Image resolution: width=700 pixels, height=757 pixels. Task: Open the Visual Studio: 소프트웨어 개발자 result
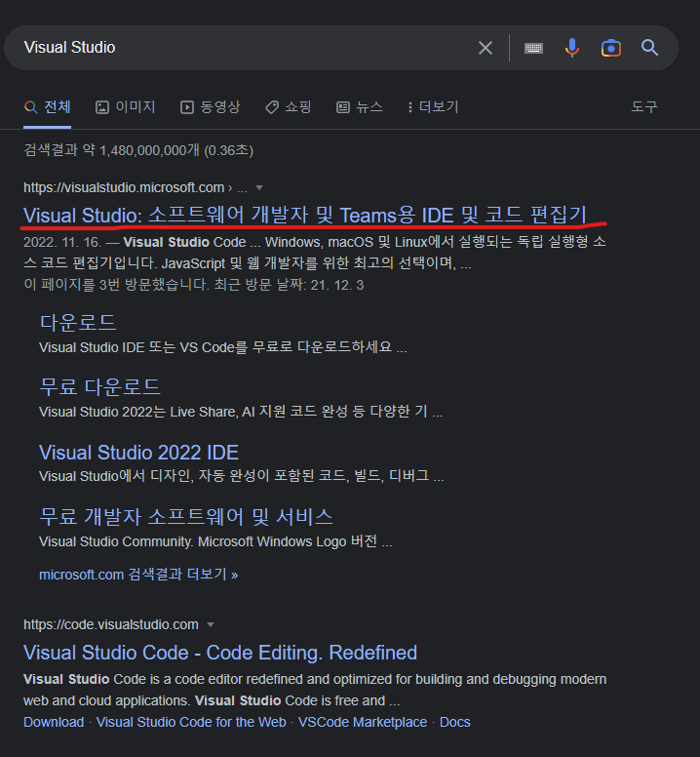point(305,216)
